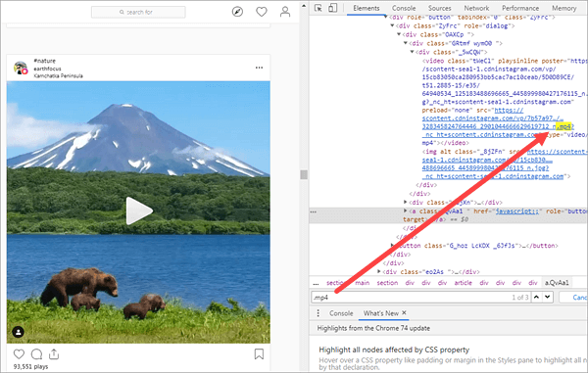Viewport: 588px width, 374px height.
Task: Open comments with the speech bubble icon
Action: 36,353
